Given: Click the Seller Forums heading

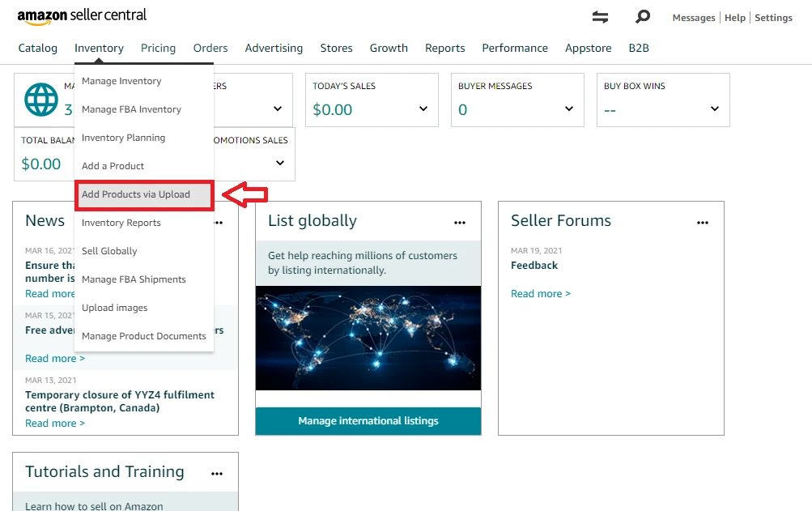Looking at the screenshot, I should pyautogui.click(x=561, y=221).
